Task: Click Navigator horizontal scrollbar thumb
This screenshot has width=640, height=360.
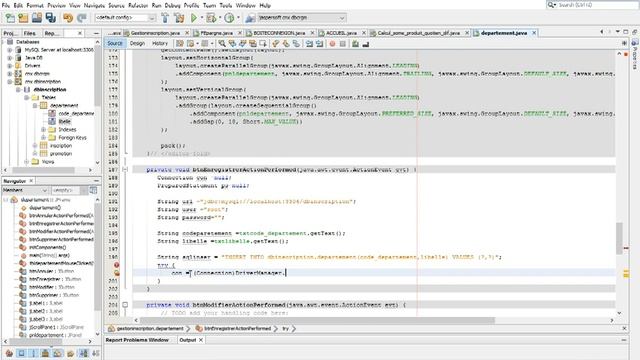Action: (x=37, y=341)
